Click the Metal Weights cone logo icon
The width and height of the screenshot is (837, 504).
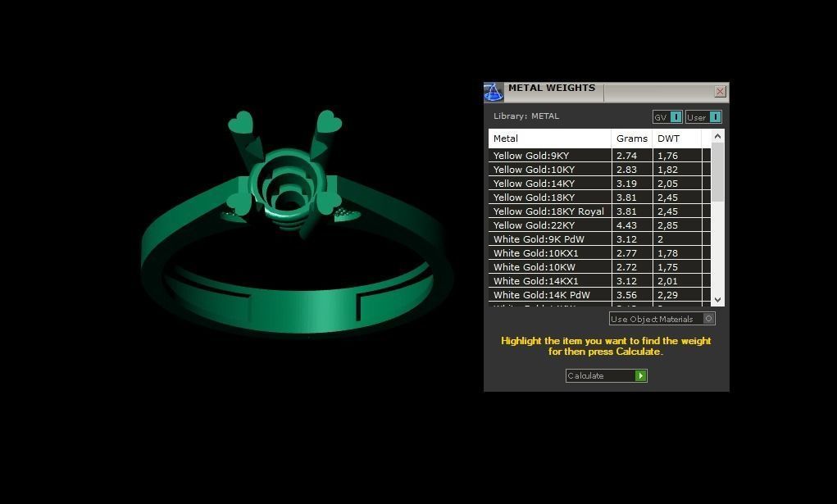[x=494, y=92]
